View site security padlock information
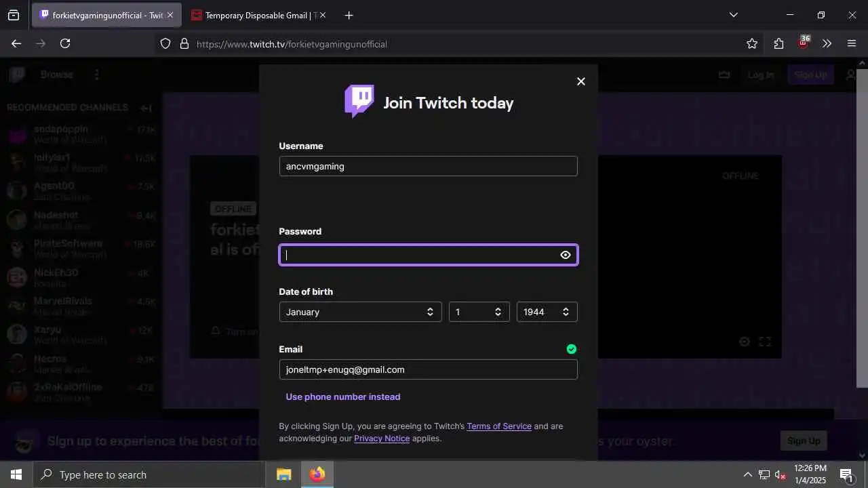 tap(184, 44)
